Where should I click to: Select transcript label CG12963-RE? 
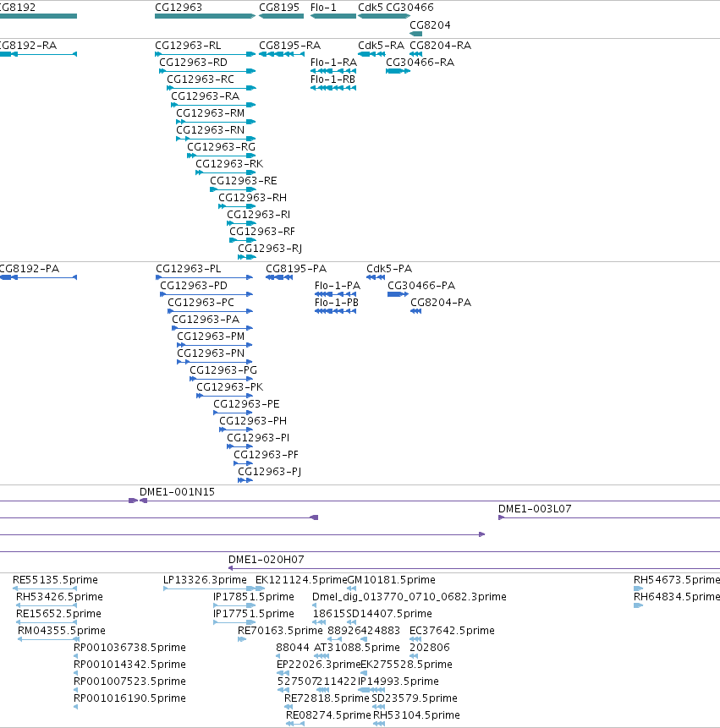click(x=244, y=181)
